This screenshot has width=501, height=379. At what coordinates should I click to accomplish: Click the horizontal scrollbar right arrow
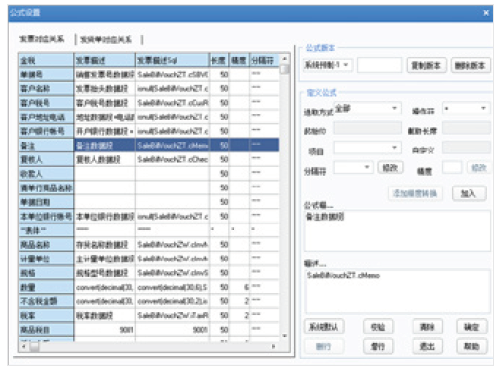pos(274,347)
